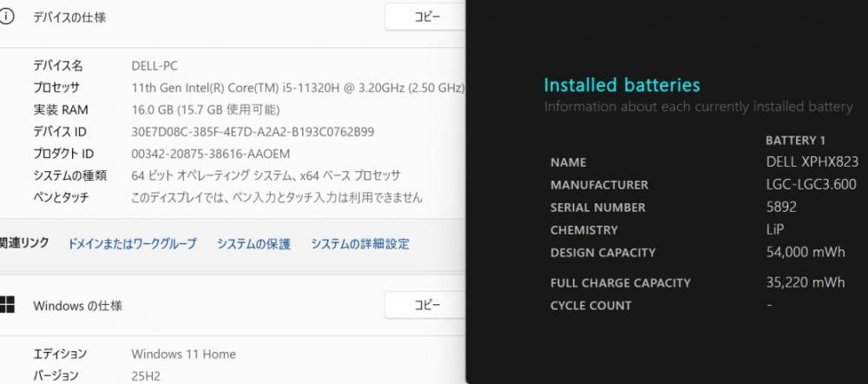Click the プロダクト ID label
868x384 pixels.
pos(63,154)
